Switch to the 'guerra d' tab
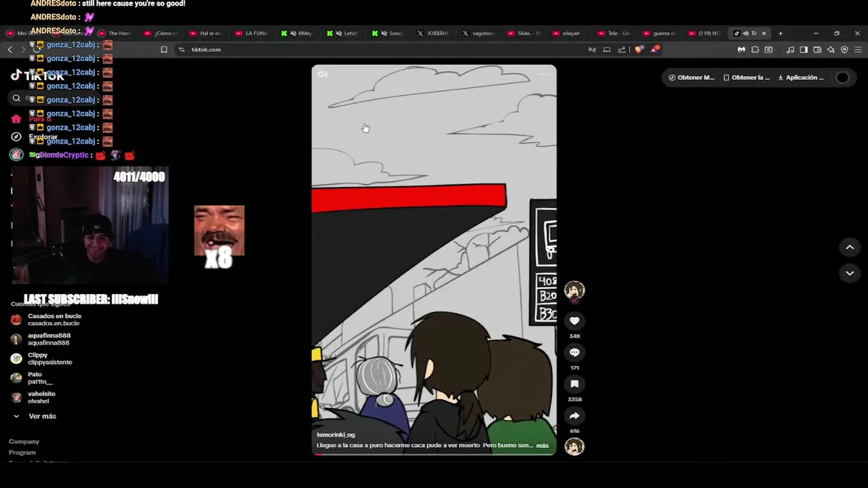This screenshot has width=868, height=488. tap(659, 33)
